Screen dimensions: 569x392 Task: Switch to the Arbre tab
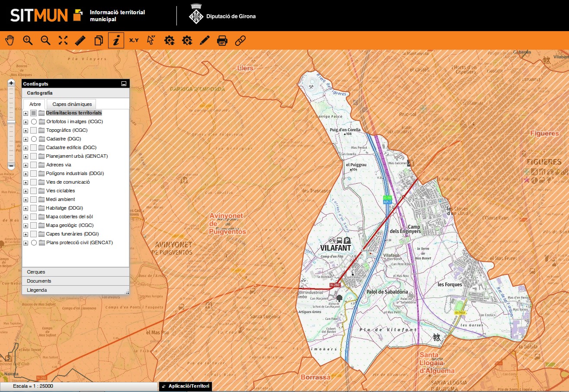(35, 104)
